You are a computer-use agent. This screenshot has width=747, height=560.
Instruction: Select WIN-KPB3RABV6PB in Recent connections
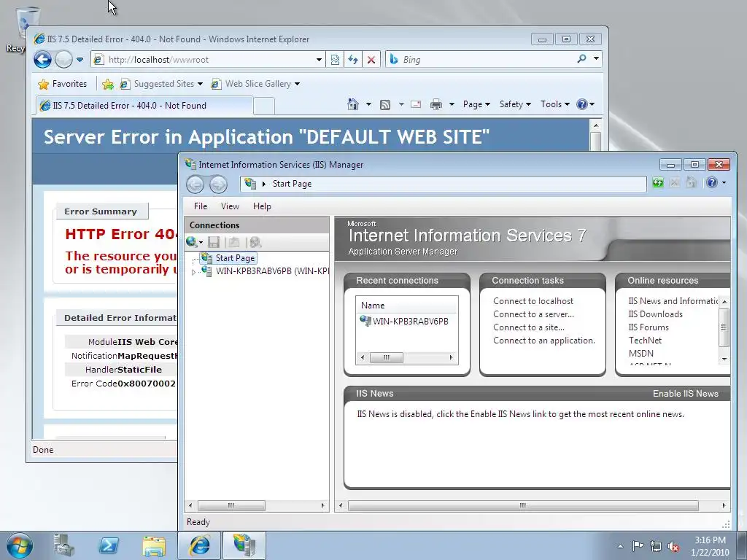(x=410, y=322)
